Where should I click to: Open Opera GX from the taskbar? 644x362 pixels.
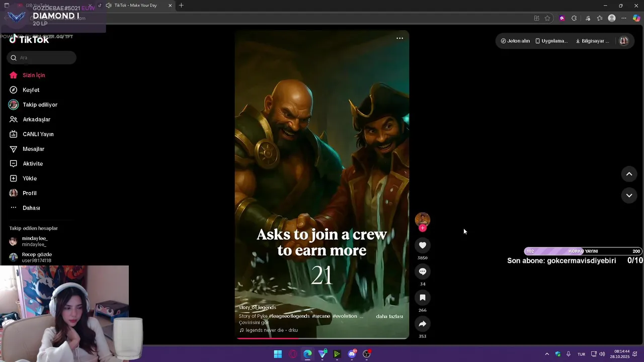(x=293, y=354)
